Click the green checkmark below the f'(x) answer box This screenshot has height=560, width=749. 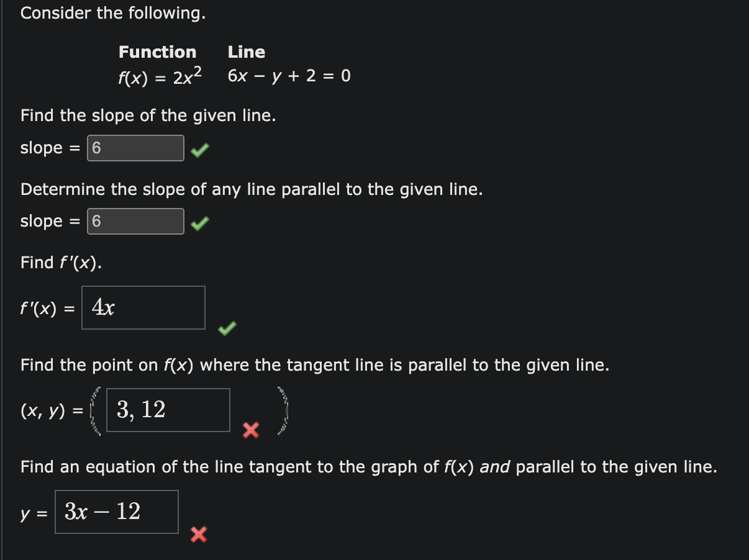[226, 329]
